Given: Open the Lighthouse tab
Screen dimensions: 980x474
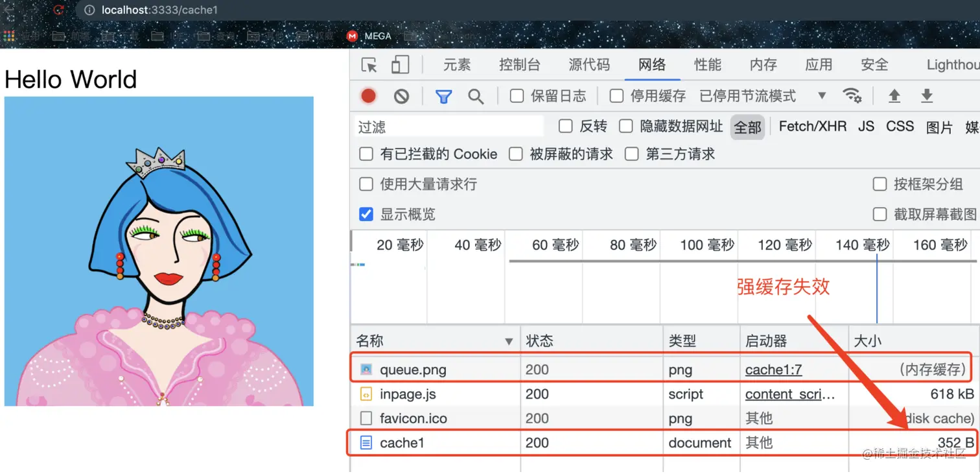Looking at the screenshot, I should (953, 65).
